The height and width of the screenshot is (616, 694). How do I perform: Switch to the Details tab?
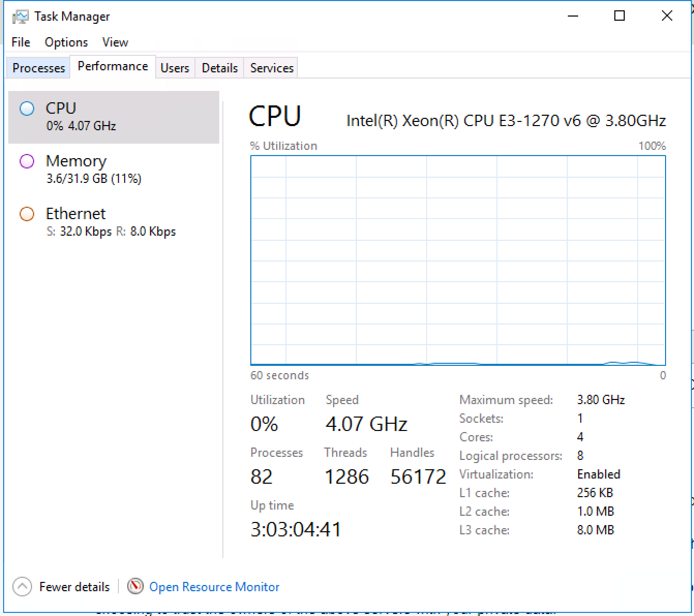(x=219, y=68)
